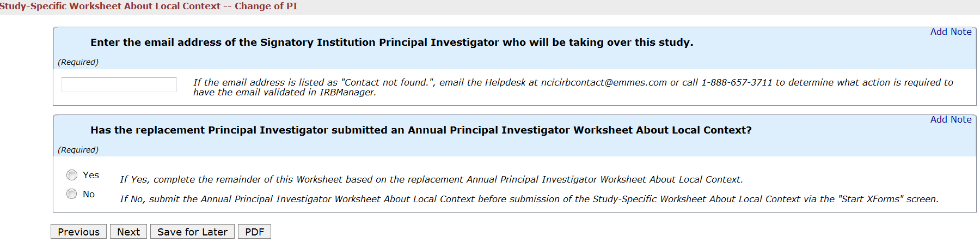This screenshot has height=242, width=980.
Task: Select the Yes radio button
Action: click(x=72, y=175)
